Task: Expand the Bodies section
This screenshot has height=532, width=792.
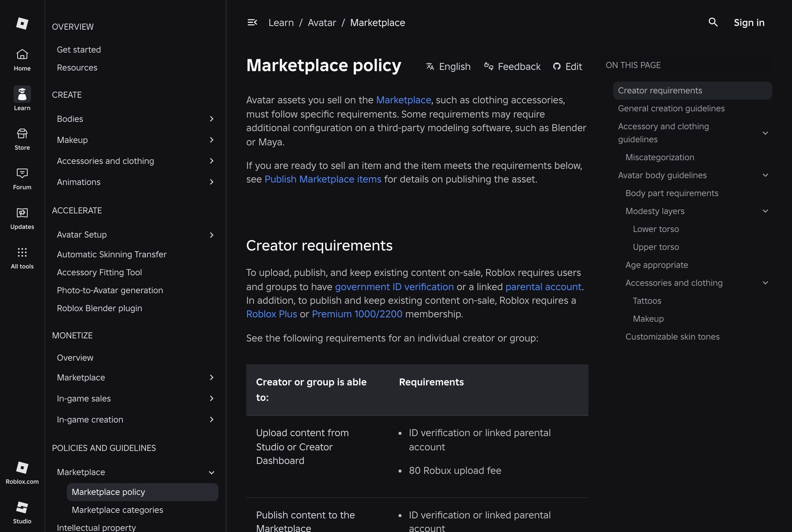Action: pyautogui.click(x=211, y=119)
